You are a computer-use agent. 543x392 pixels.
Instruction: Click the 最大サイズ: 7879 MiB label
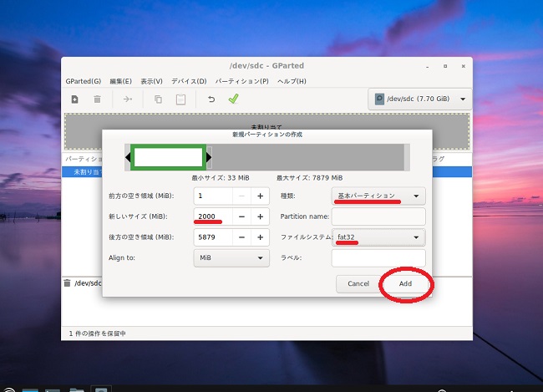(x=309, y=178)
